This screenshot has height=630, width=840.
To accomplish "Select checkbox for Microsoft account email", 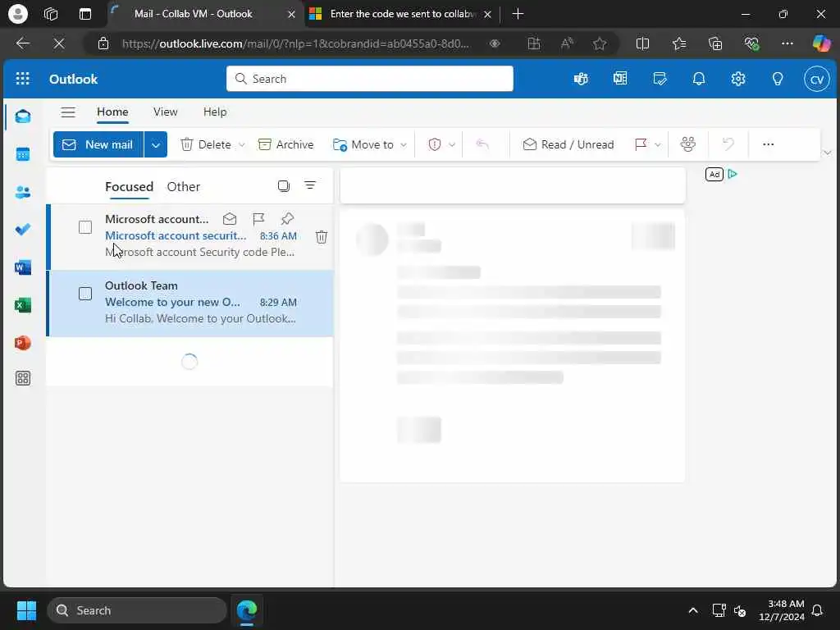I will 85,227.
